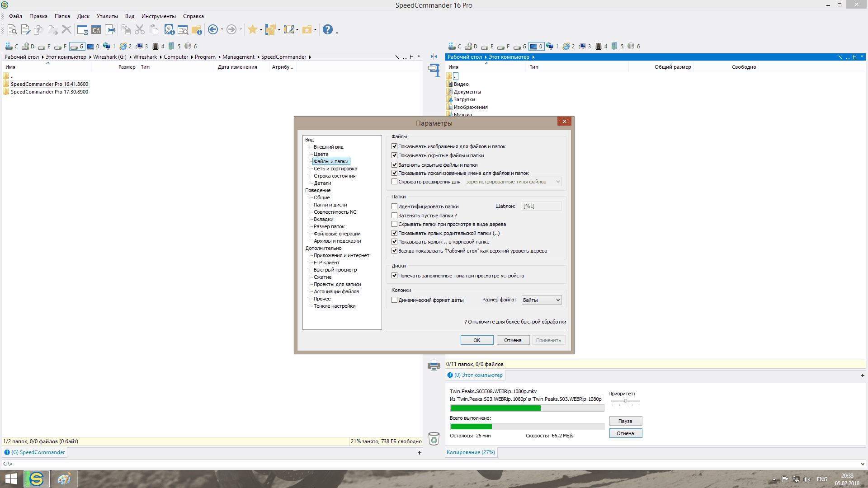Image resolution: width=868 pixels, height=488 pixels.
Task: Open Paint app from Windows taskbar
Action: pos(64,479)
